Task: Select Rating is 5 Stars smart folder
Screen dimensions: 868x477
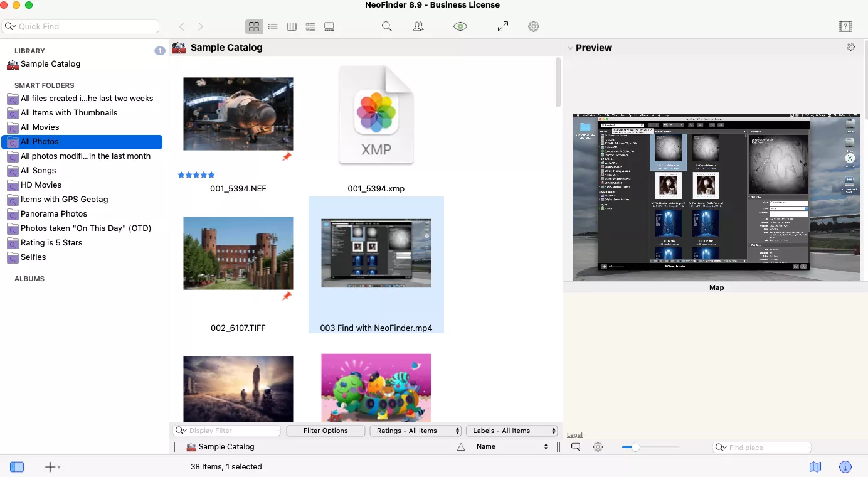Action: tap(51, 243)
